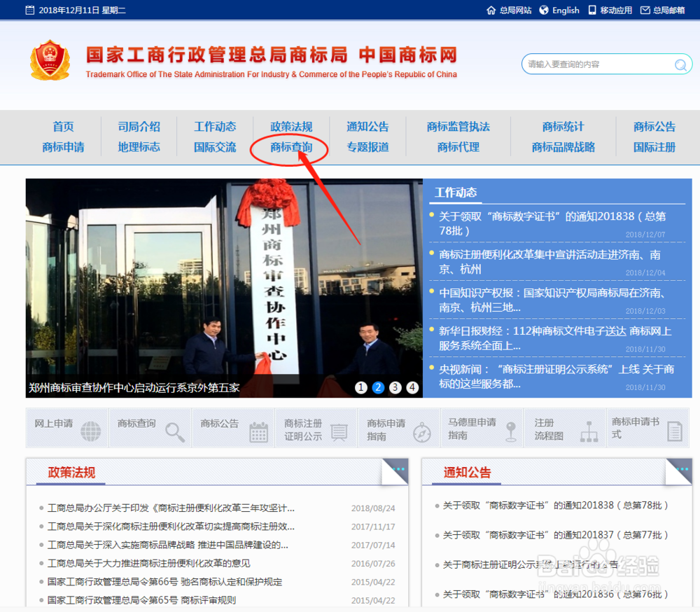The height and width of the screenshot is (612, 700).
Task: Open 国际交流 navigation item
Action: point(215,147)
